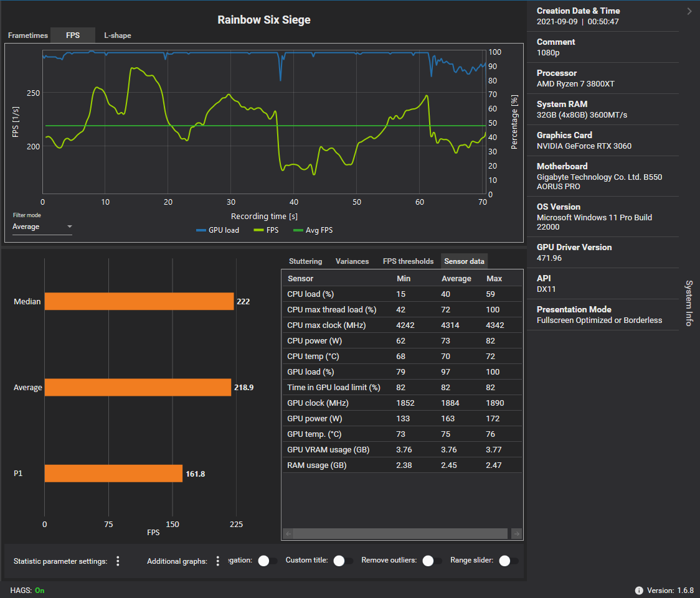Click the Median orange bar
700x598 pixels.
[x=140, y=301]
